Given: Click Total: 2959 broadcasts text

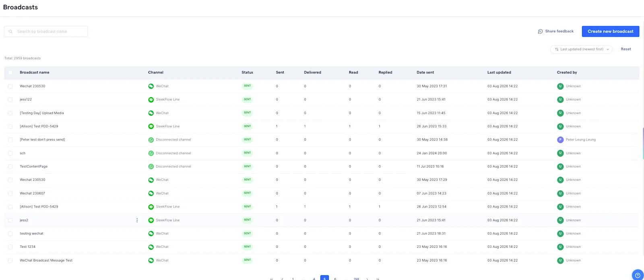Looking at the screenshot, I should coord(23,58).
